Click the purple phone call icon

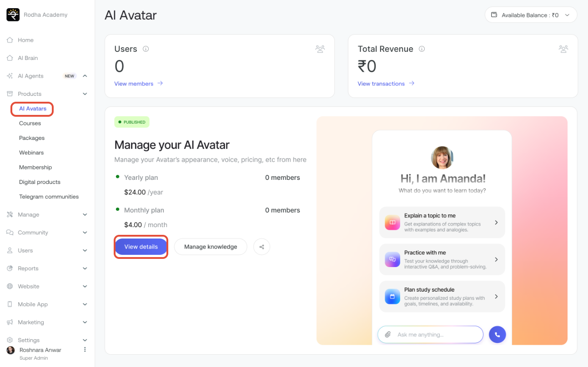497,335
